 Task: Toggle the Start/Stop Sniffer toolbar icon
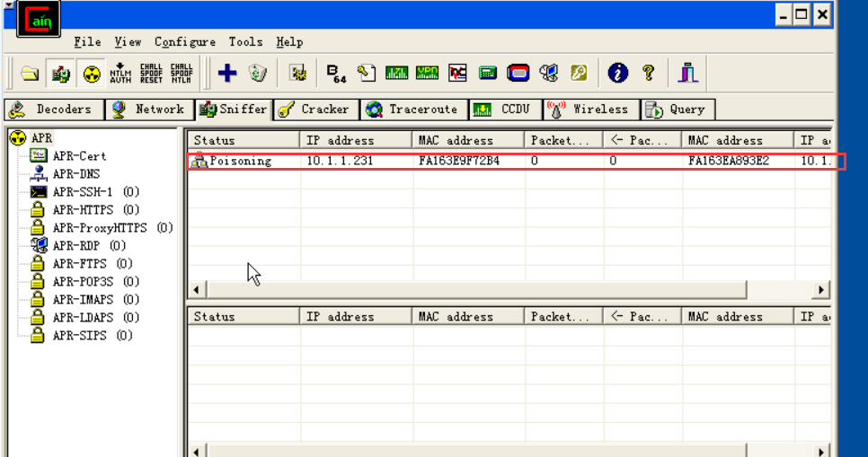click(x=60, y=73)
